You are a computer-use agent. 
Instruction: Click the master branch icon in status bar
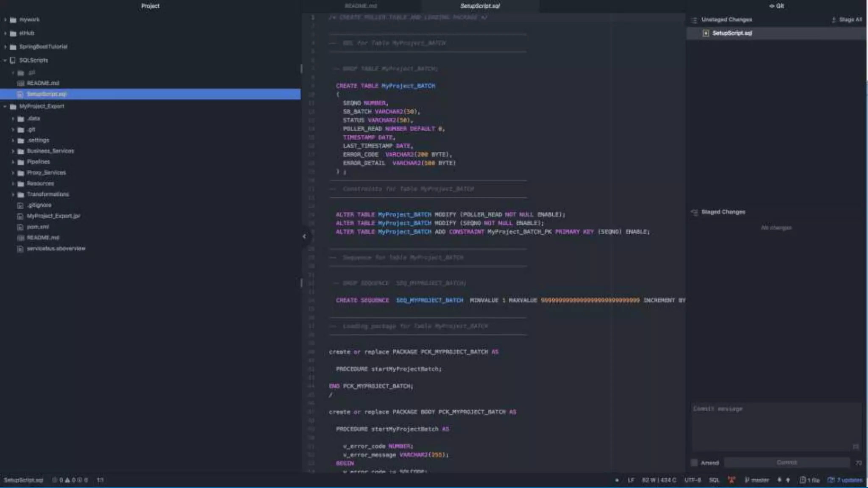pyautogui.click(x=747, y=480)
